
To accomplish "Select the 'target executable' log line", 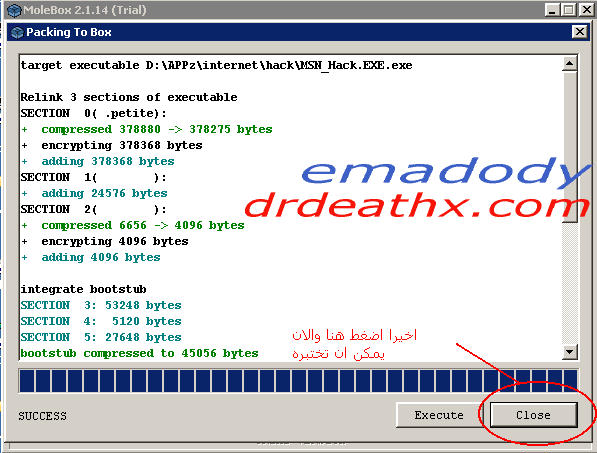I will pyautogui.click(x=216, y=65).
